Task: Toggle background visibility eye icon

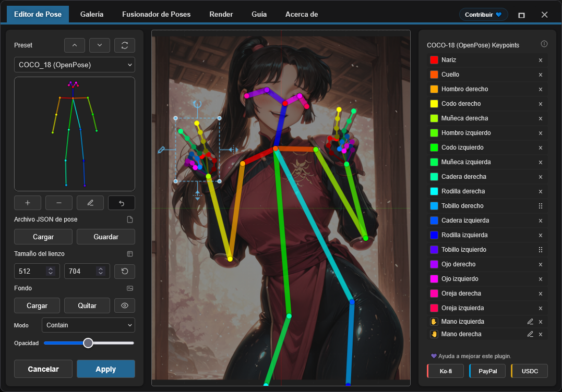Action: [125, 305]
